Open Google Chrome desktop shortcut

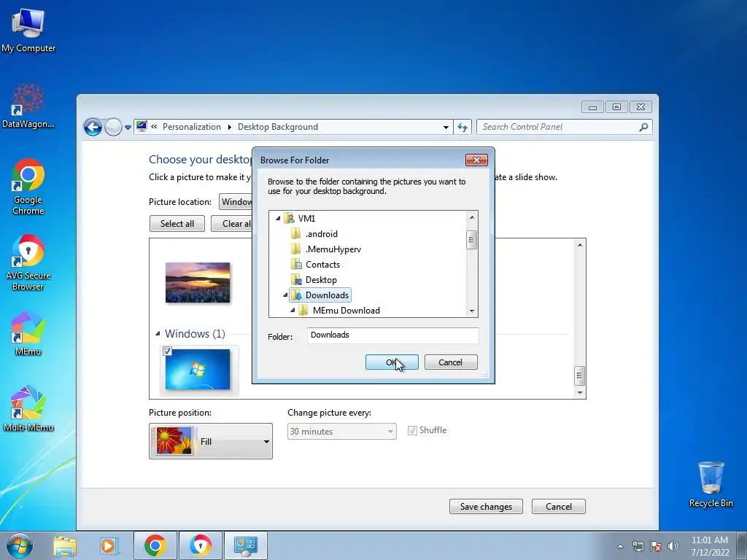tap(28, 187)
